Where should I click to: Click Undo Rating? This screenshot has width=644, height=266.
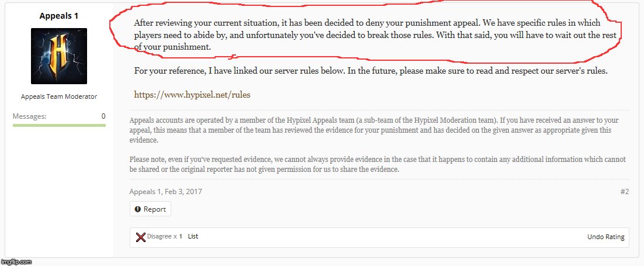coord(605,237)
